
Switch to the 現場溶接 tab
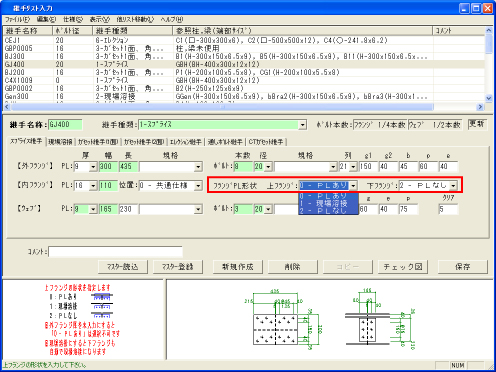click(60, 142)
